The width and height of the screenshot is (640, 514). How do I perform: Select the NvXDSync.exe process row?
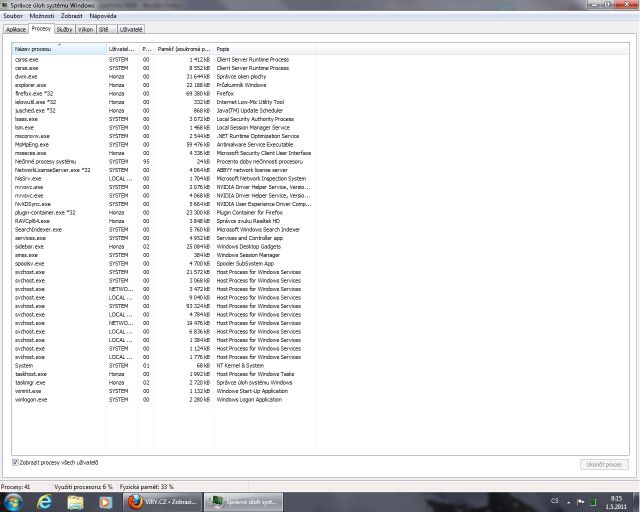click(x=163, y=204)
